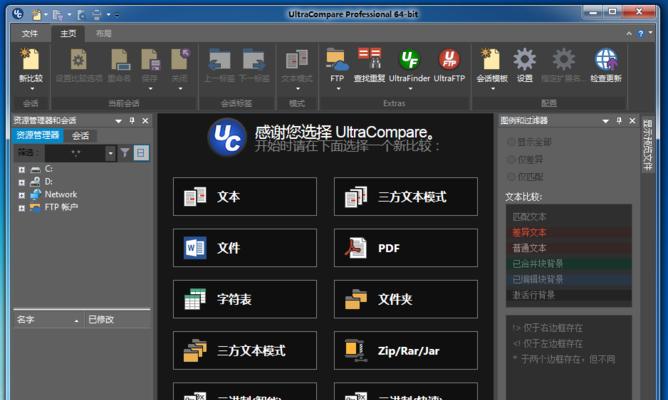
Task: Open 设置 settings gear
Action: [x=524, y=60]
